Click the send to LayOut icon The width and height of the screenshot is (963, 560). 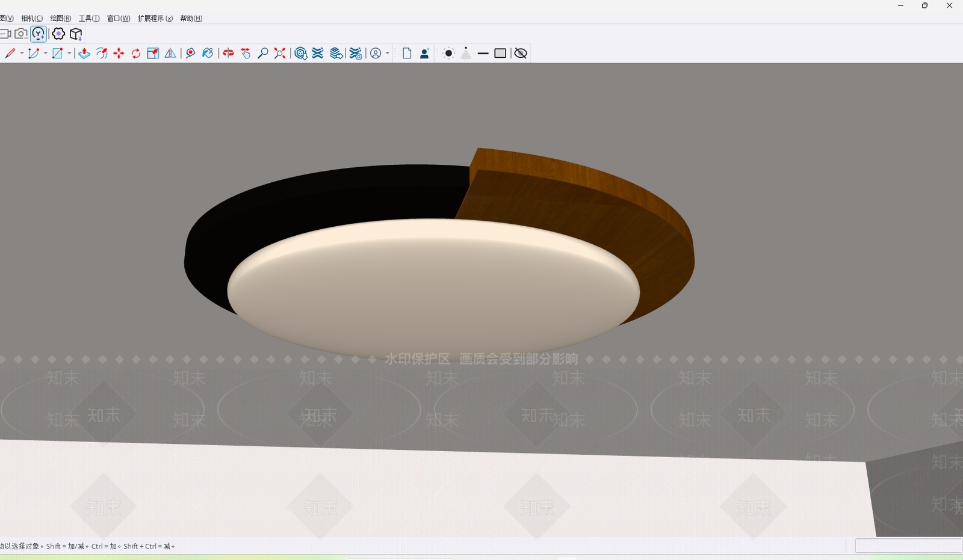(336, 54)
